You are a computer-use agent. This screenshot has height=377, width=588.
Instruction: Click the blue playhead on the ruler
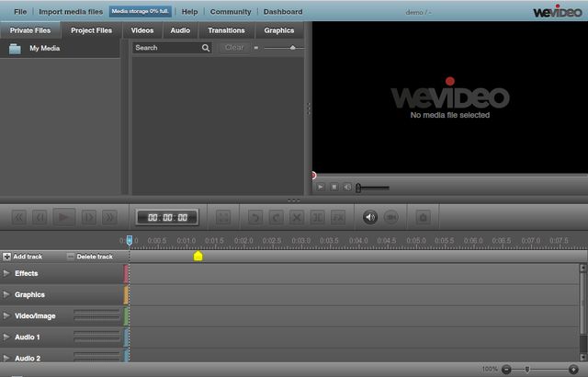[130, 241]
